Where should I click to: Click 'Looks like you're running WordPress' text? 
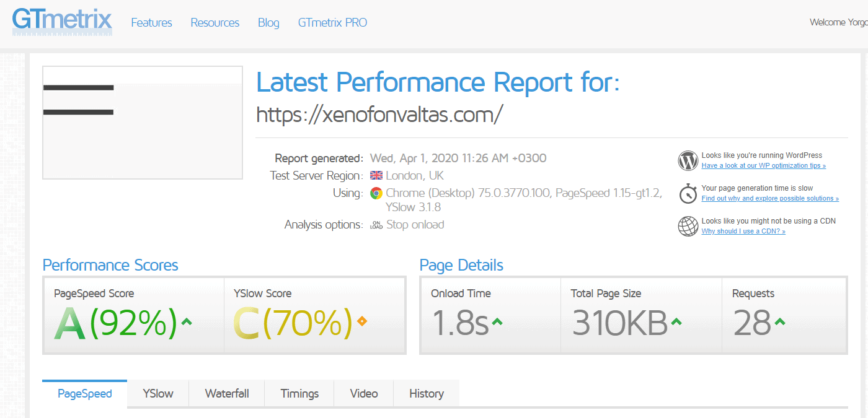click(x=762, y=155)
